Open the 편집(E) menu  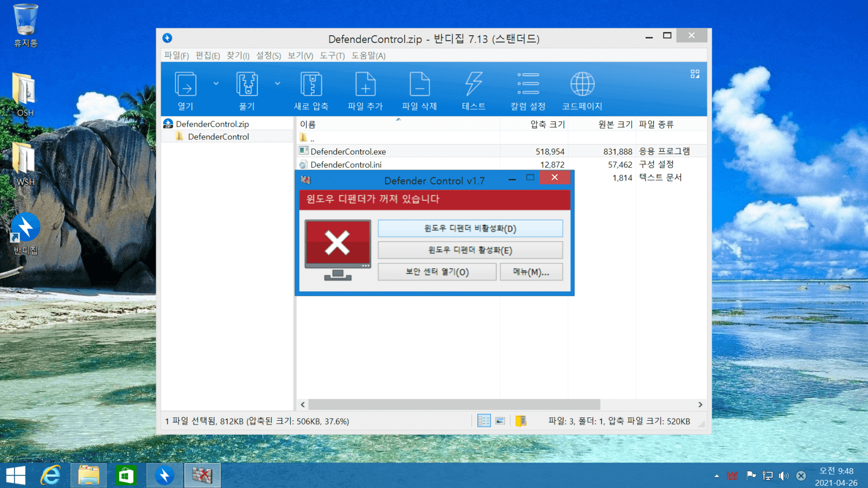point(208,56)
